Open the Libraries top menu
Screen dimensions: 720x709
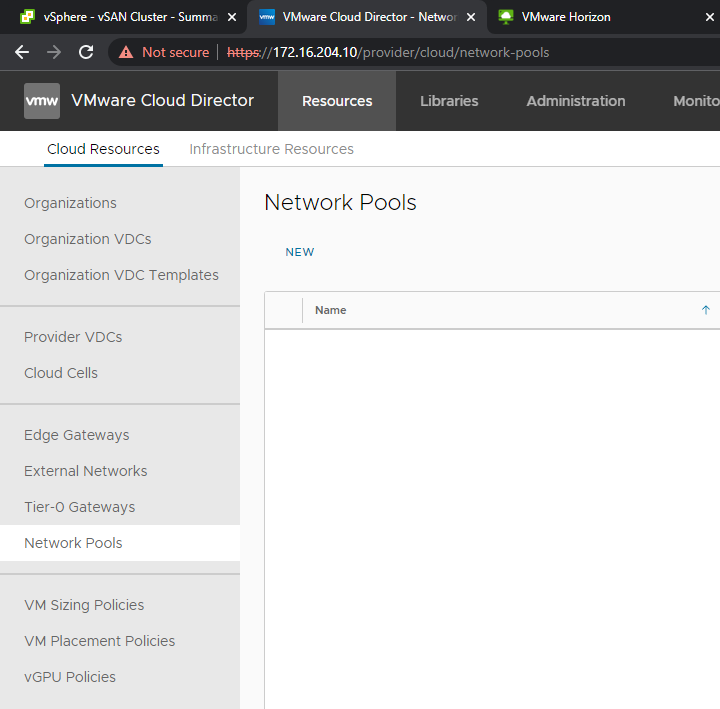pos(449,101)
